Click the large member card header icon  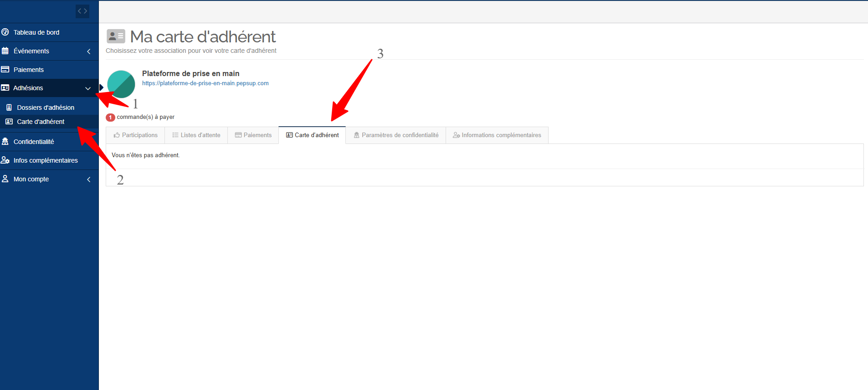(116, 36)
